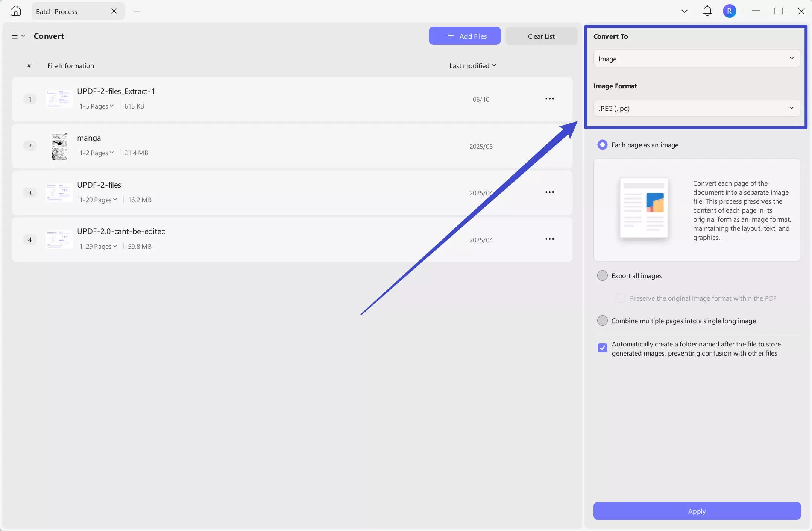Screen dimensions: 812x531
Task: Select Each page as an image option
Action: [x=602, y=145]
